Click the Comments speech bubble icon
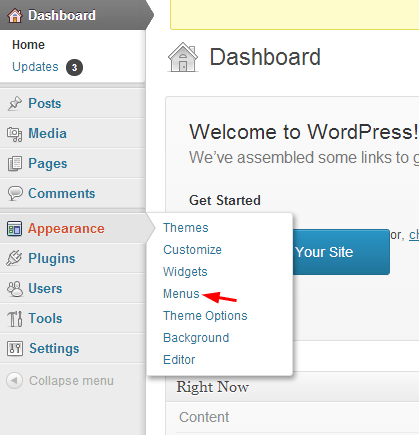This screenshot has width=419, height=435. [15, 194]
